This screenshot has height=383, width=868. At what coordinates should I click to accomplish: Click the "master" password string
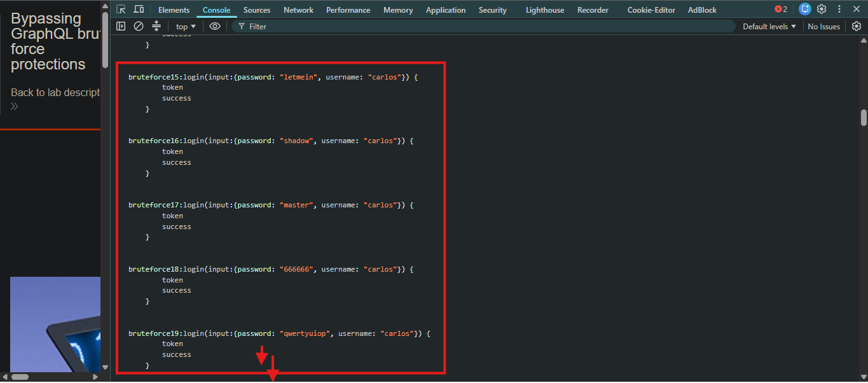point(296,205)
